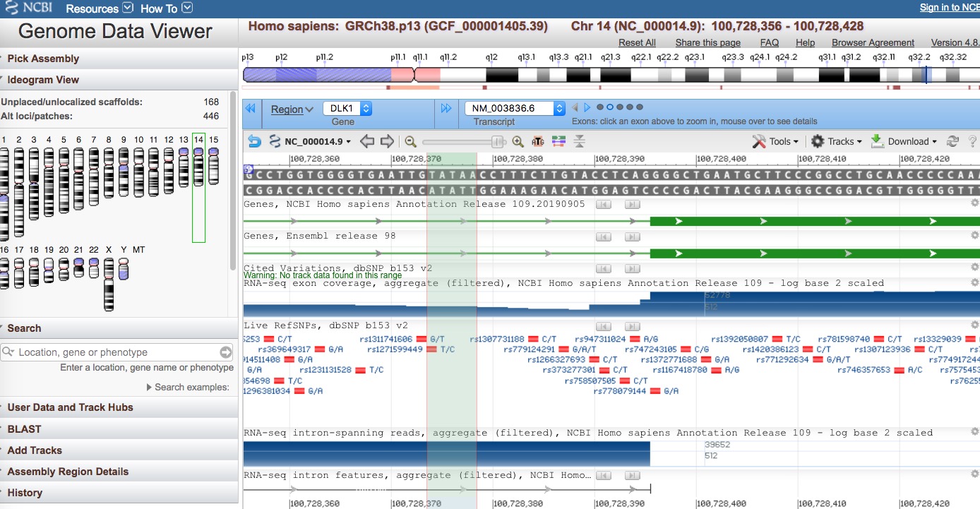Open the gear for Live RefSNPs track
The image size is (980, 509).
974,325
